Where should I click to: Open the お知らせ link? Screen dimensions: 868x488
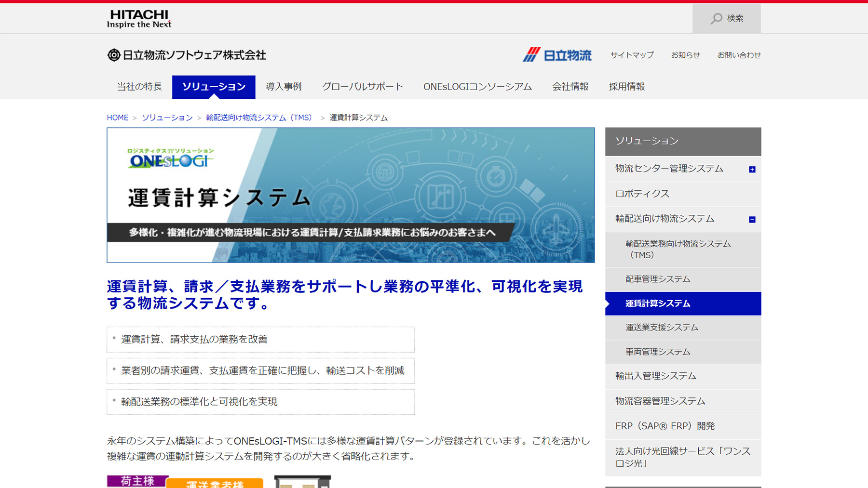[x=685, y=55]
